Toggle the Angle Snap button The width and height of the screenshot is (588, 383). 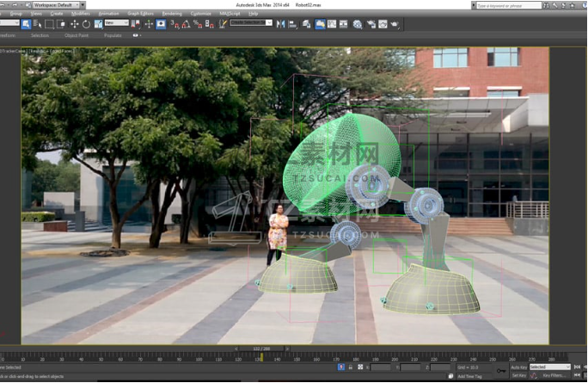point(186,24)
